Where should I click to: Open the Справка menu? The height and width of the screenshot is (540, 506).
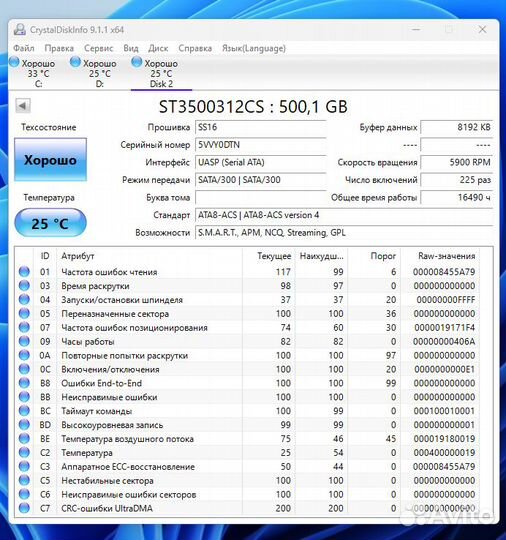click(195, 48)
